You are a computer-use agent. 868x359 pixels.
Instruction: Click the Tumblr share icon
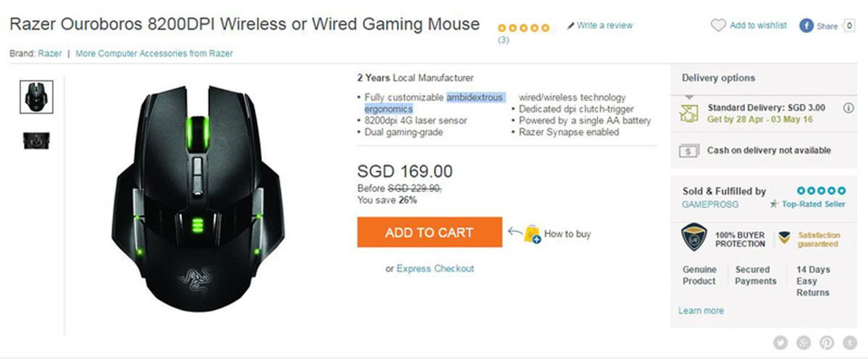pyautogui.click(x=850, y=343)
